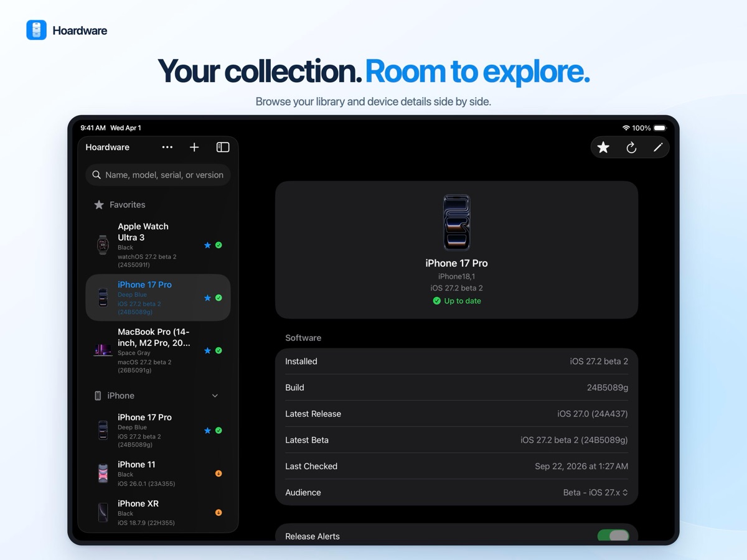Open the three-dot more options menu

click(167, 147)
